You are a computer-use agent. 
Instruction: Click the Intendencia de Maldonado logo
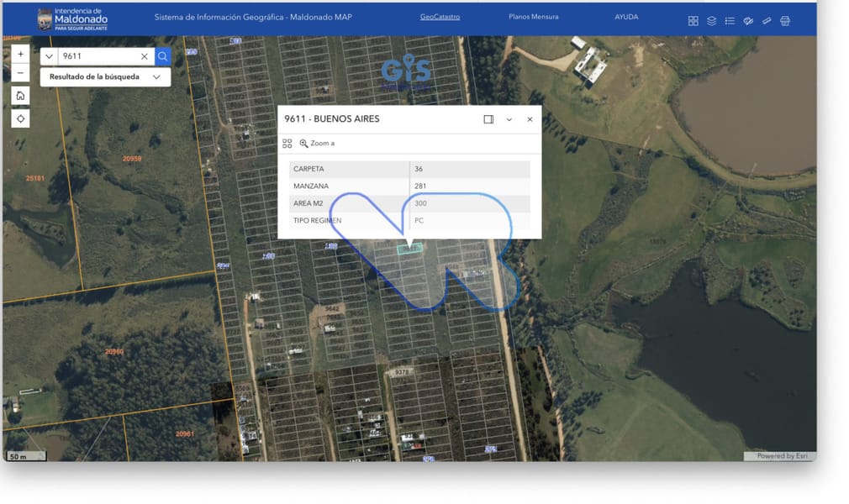pos(72,19)
